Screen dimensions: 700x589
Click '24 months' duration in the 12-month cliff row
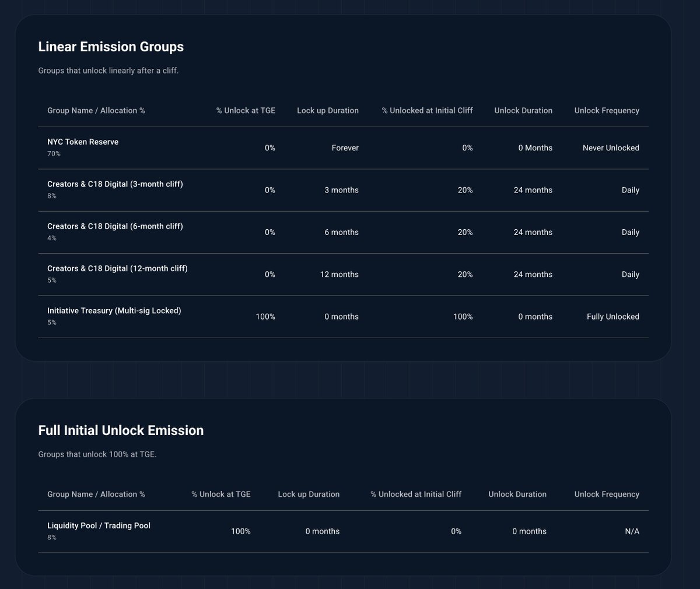[x=533, y=275]
